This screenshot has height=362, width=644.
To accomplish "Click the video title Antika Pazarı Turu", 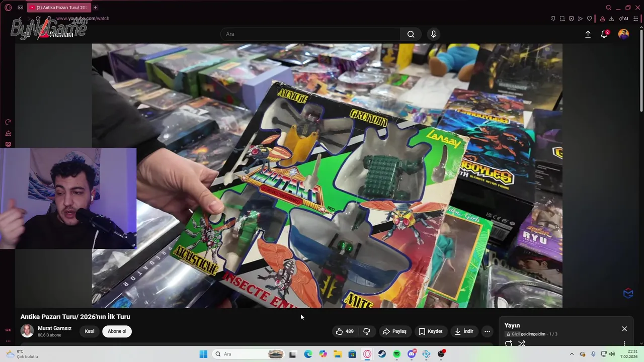I will 75,317.
